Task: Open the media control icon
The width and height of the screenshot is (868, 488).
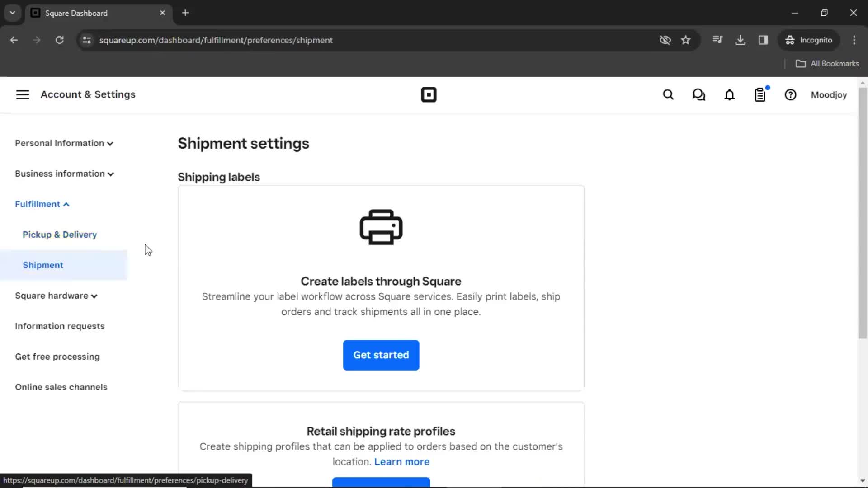Action: [717, 40]
